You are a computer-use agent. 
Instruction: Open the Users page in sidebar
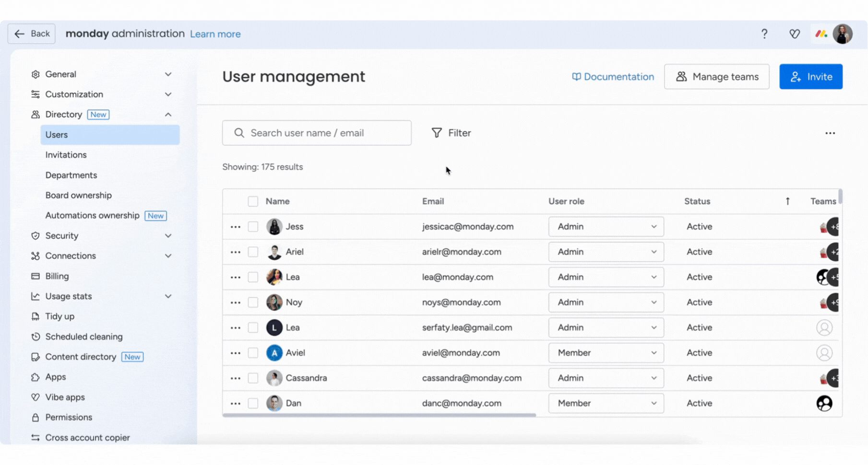tap(110, 135)
